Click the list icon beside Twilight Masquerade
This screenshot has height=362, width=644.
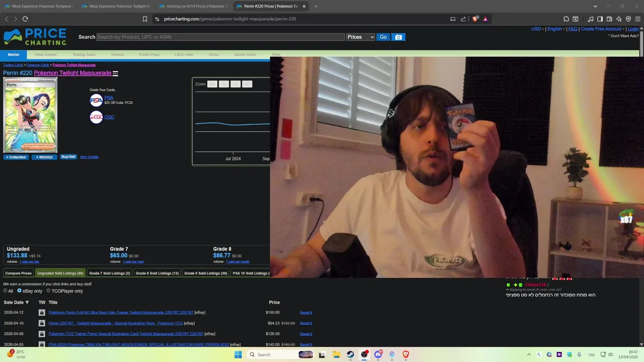click(x=115, y=73)
